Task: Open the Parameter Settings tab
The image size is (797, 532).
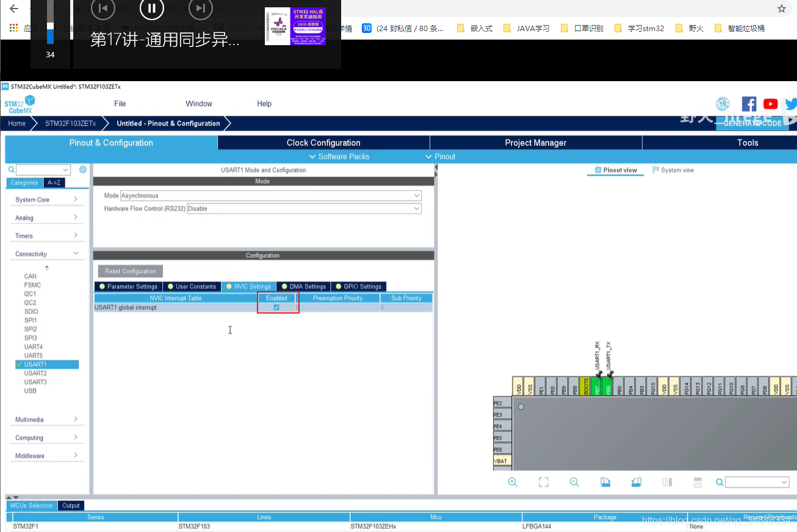Action: 128,286
